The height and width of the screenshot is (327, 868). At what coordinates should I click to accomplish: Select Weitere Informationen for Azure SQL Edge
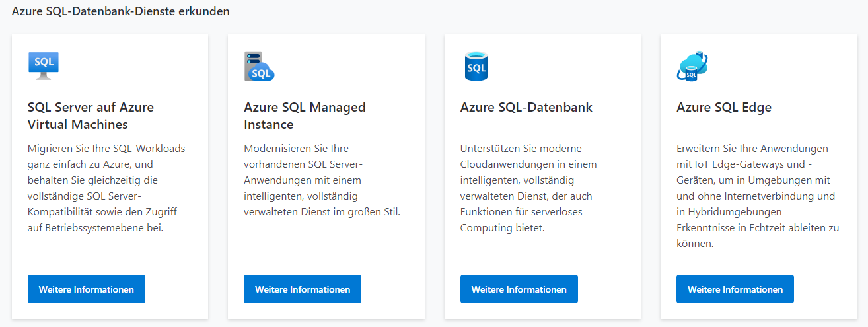(x=735, y=289)
